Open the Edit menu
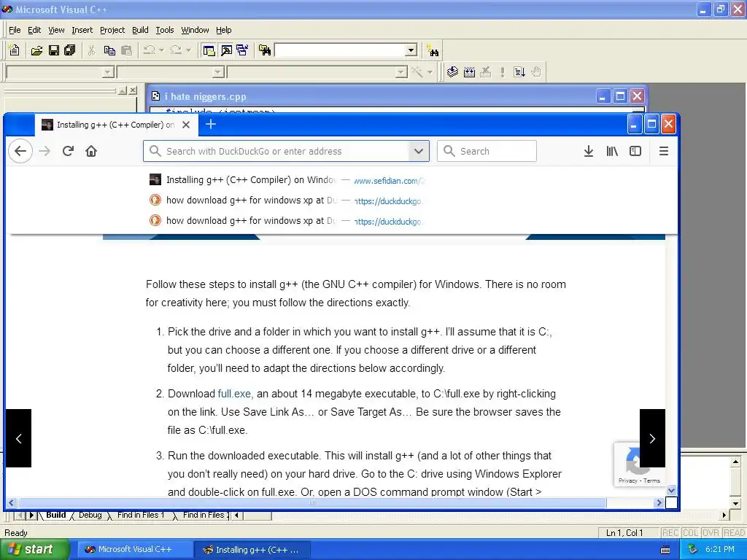Screen dimensions: 747x560 [x=34, y=30]
